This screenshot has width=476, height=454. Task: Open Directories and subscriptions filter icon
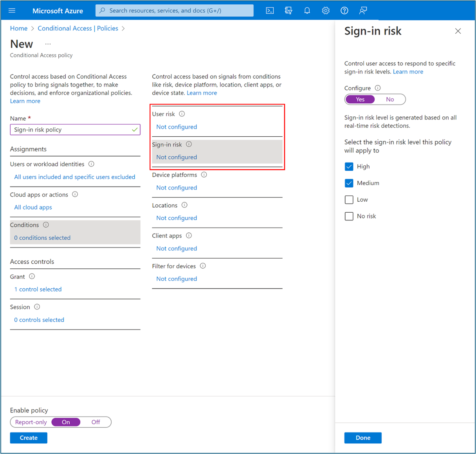288,11
